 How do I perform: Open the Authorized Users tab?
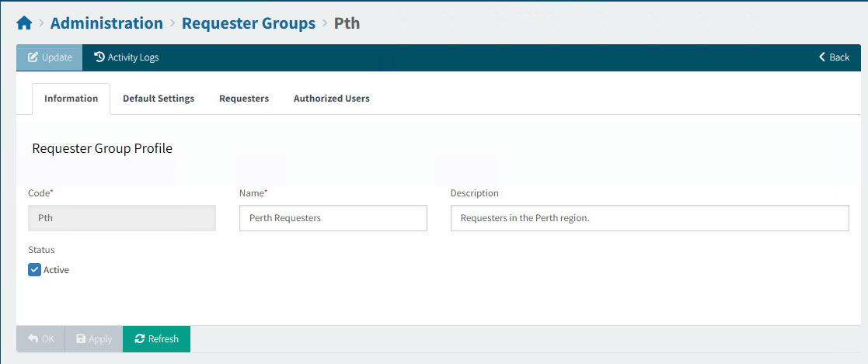click(x=332, y=99)
